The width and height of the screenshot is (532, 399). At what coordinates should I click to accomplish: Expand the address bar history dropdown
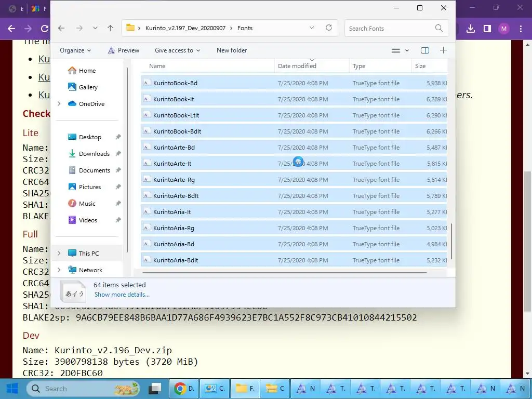click(x=312, y=28)
